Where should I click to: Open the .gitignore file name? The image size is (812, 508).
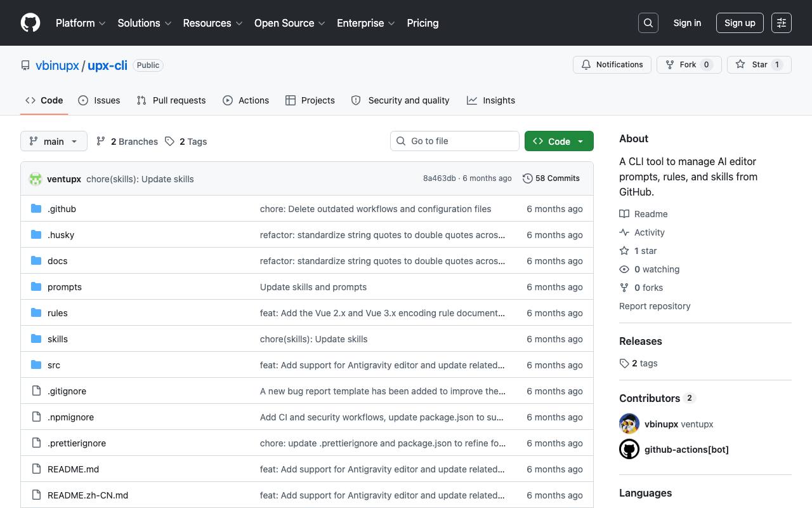67,391
